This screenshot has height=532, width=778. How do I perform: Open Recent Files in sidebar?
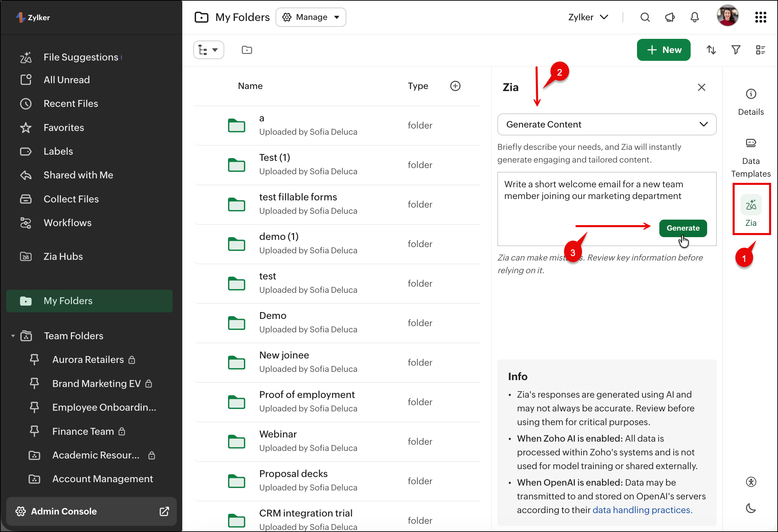pos(71,103)
